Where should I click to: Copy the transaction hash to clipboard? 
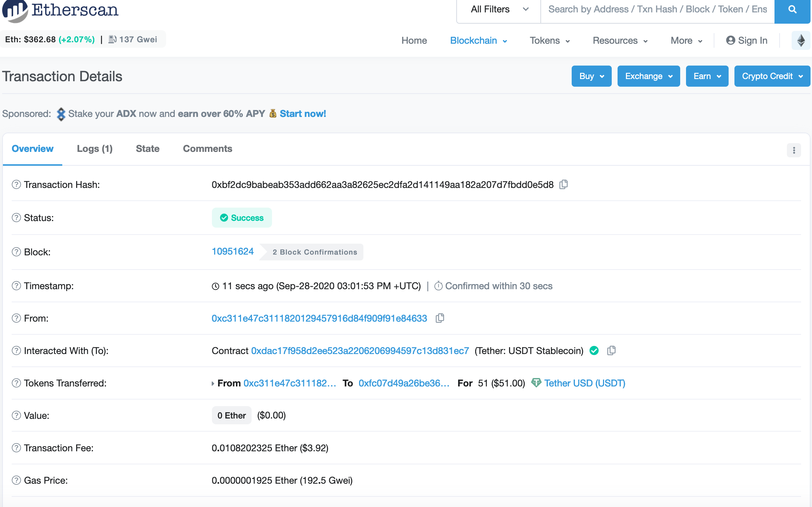click(x=563, y=185)
